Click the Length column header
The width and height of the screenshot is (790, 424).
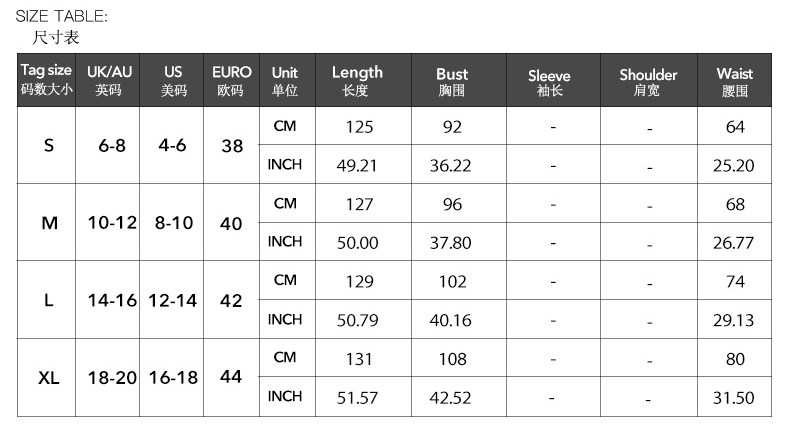click(x=357, y=81)
